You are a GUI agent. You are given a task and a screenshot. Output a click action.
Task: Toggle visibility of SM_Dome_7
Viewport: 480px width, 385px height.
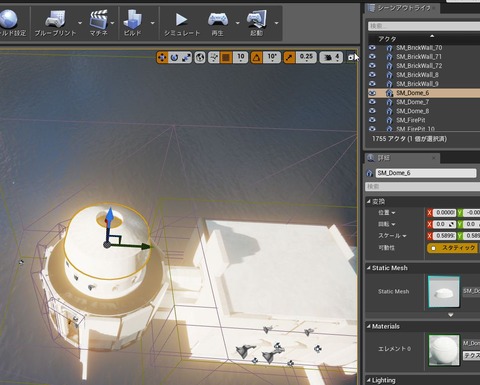(x=372, y=102)
